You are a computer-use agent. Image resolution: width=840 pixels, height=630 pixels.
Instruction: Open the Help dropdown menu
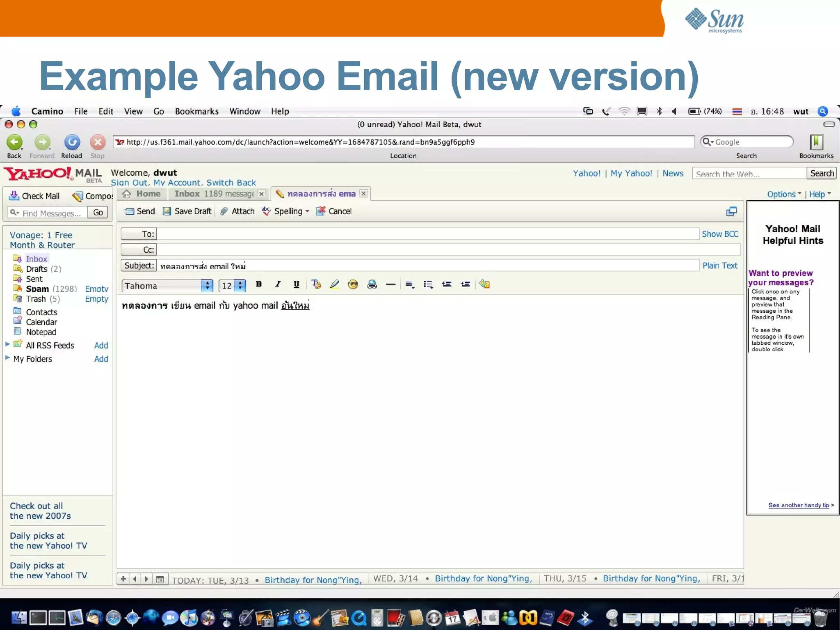tap(820, 194)
